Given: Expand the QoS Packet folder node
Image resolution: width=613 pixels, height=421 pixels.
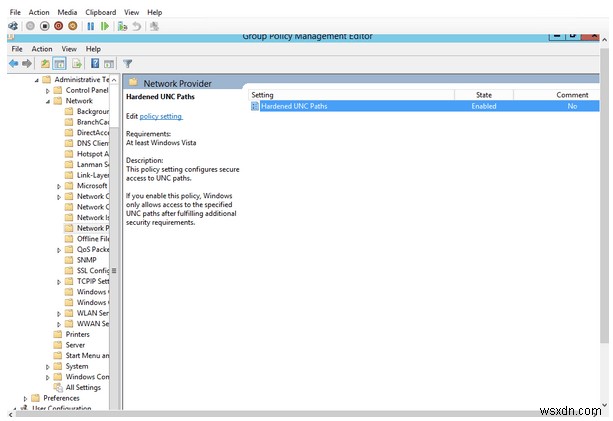Looking at the screenshot, I should 59,249.
